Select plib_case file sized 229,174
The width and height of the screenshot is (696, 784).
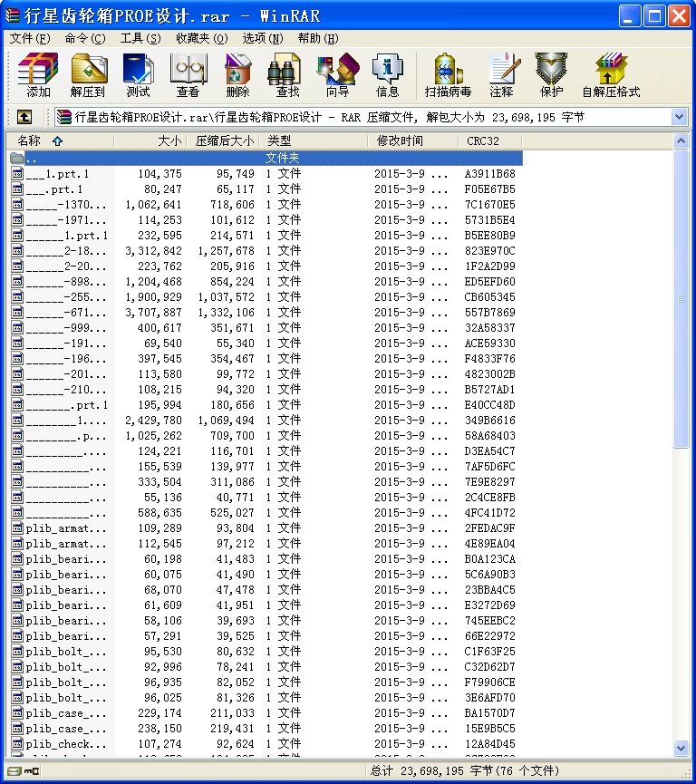[266, 713]
